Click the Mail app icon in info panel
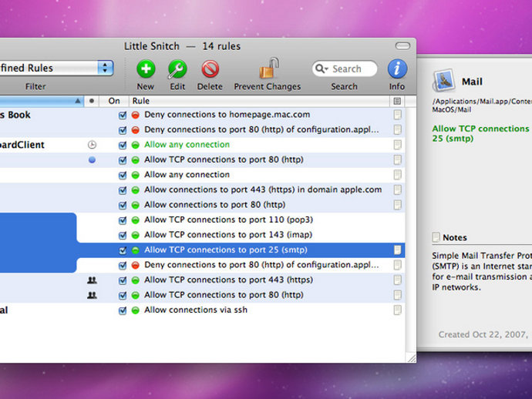Screen dimensions: 532x399 (443, 81)
